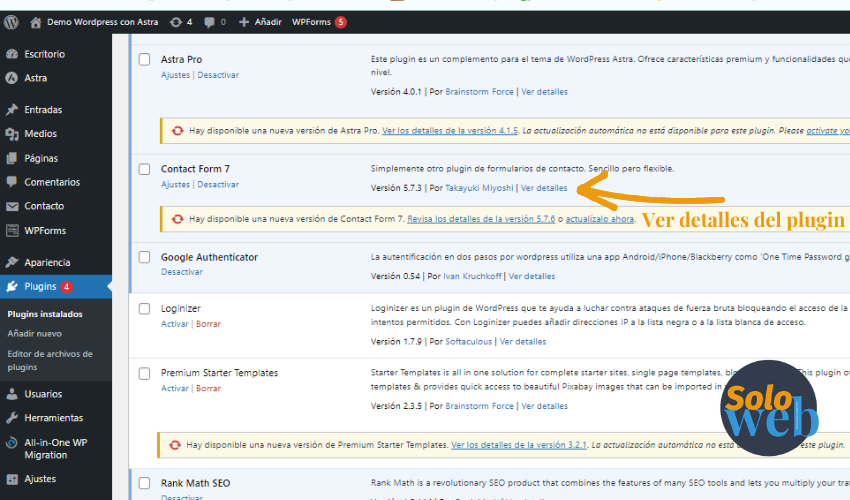This screenshot has height=500, width=850.
Task: Click the Comentarios bubble icon in sidebar
Action: click(12, 182)
